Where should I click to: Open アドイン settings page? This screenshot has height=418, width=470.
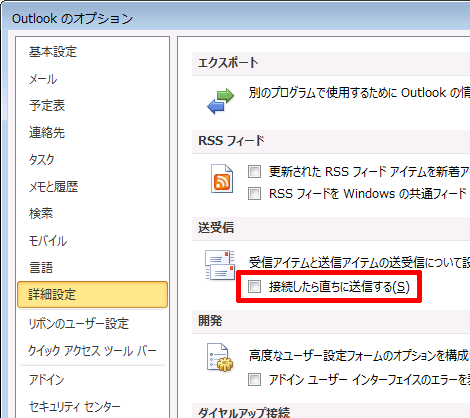[x=92, y=380]
